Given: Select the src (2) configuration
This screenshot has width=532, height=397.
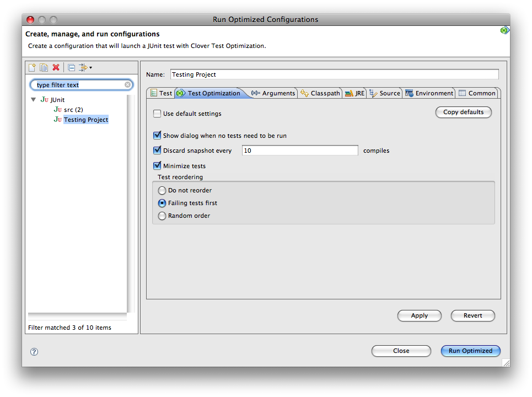Looking at the screenshot, I should (73, 110).
